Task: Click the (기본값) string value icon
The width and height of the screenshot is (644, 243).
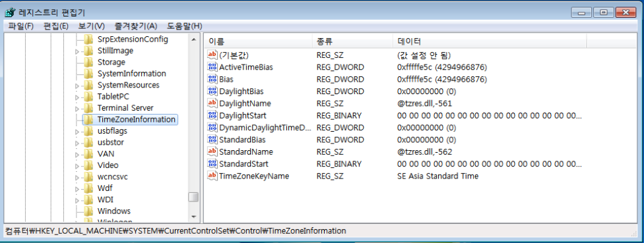Action: pos(212,55)
